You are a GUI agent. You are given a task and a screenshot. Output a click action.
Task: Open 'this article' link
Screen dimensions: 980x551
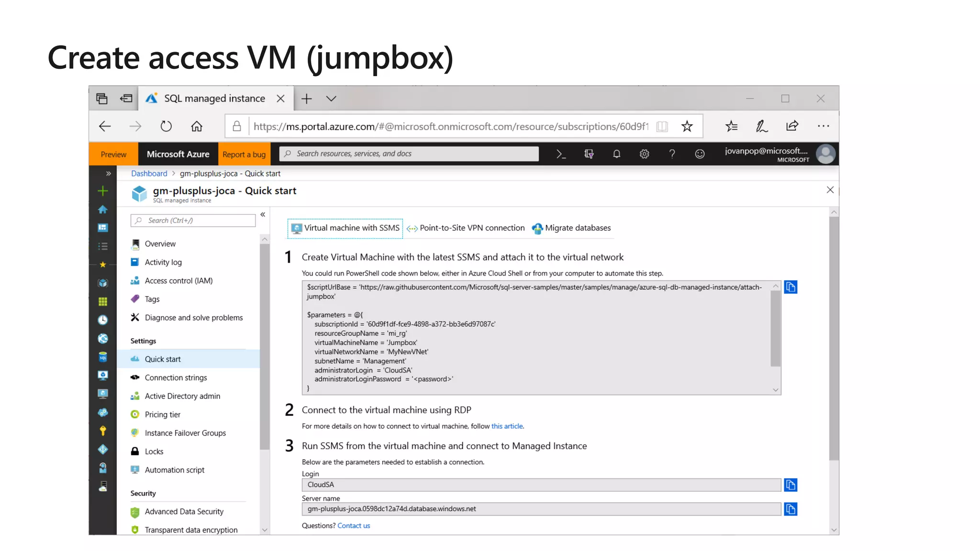[507, 426]
